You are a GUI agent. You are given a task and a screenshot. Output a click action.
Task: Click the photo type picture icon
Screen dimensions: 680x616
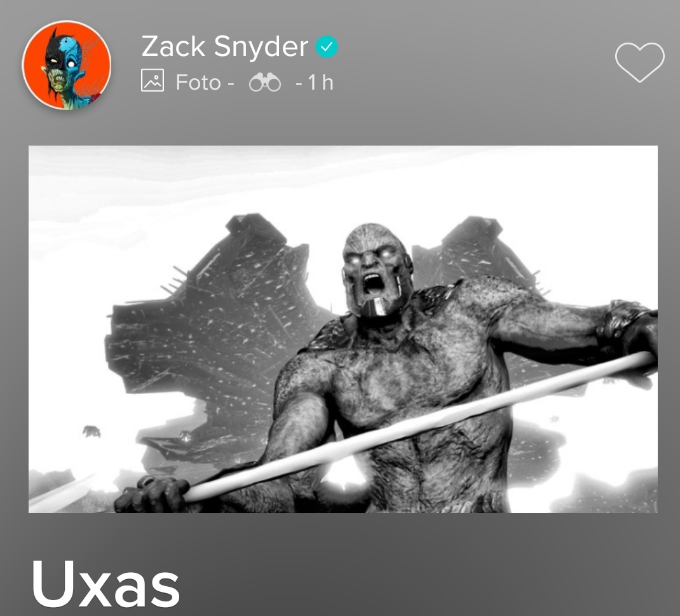pos(153,81)
